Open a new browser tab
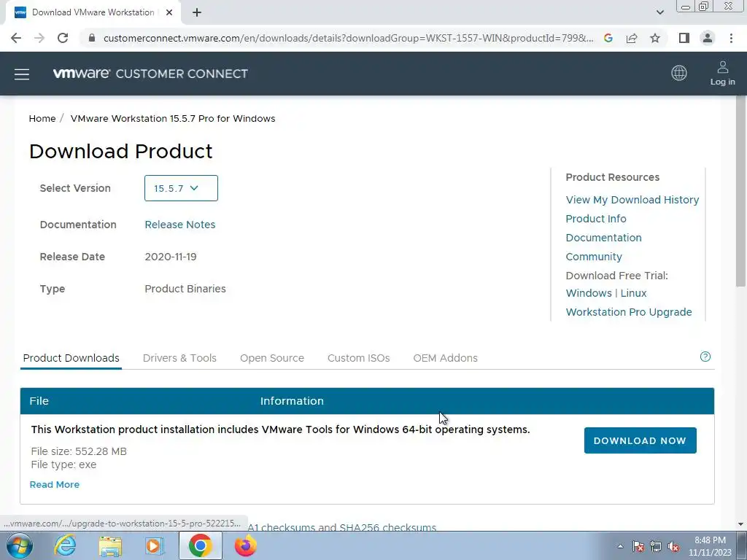The width and height of the screenshot is (747, 560). 197,13
